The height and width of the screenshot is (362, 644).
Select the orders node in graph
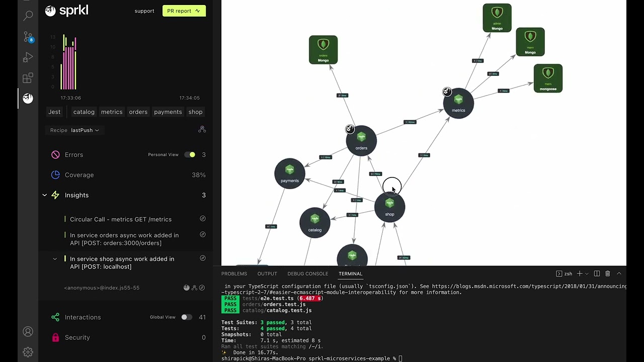361,141
